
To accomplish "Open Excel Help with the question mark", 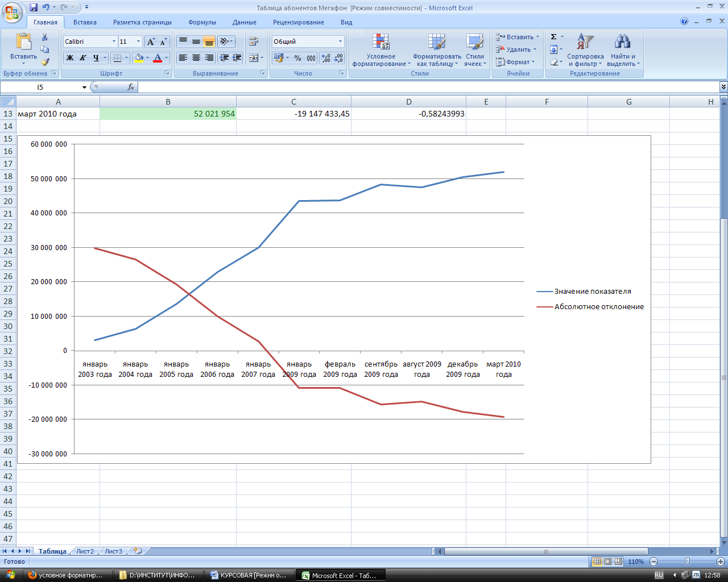I will pos(684,22).
